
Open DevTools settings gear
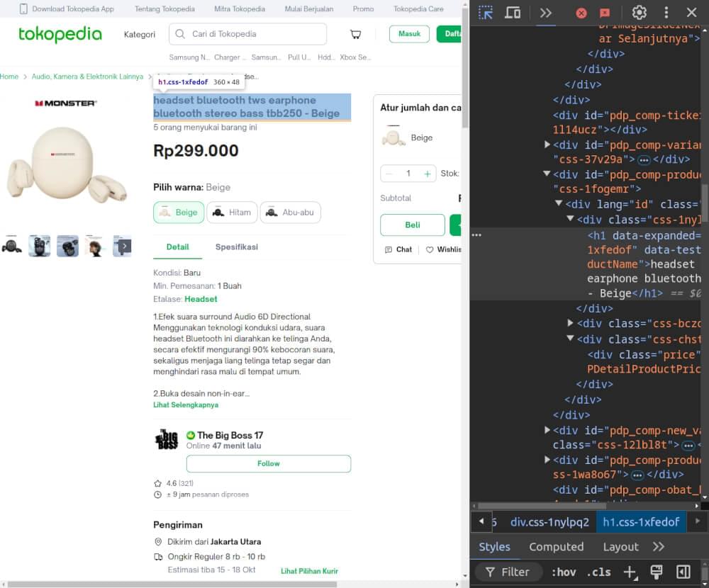[x=639, y=12]
